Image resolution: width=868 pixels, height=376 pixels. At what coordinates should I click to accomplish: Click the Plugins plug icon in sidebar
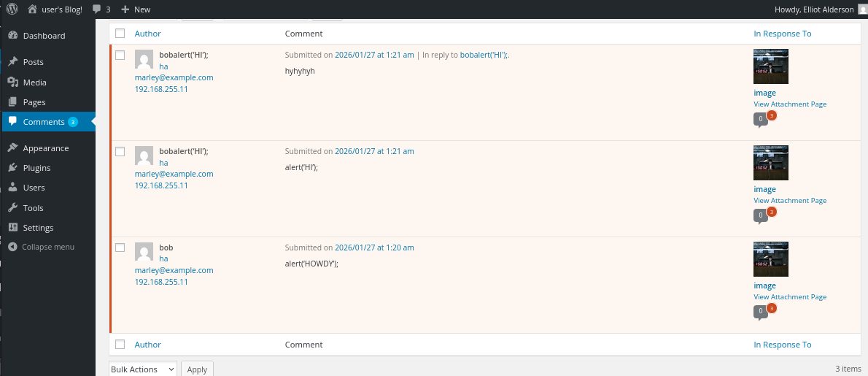coord(13,168)
